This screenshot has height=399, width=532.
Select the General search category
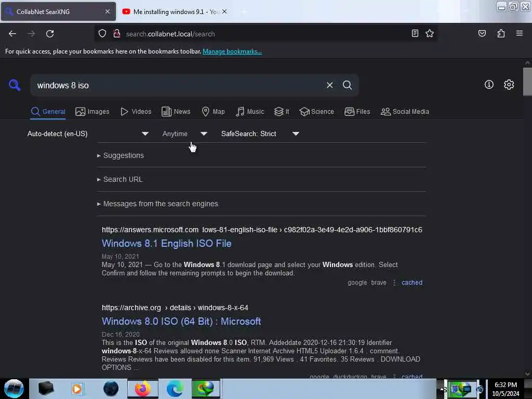pos(48,112)
